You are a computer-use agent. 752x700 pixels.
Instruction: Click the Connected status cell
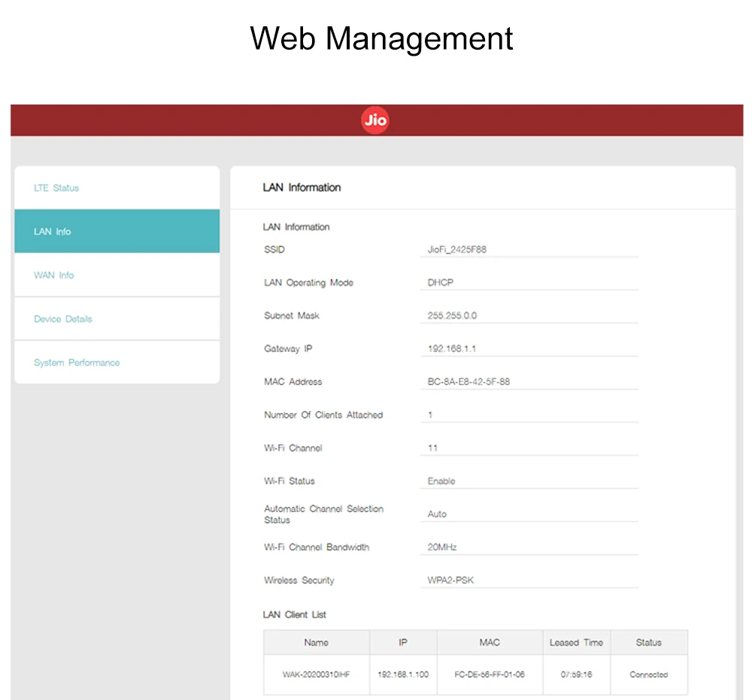point(649,674)
